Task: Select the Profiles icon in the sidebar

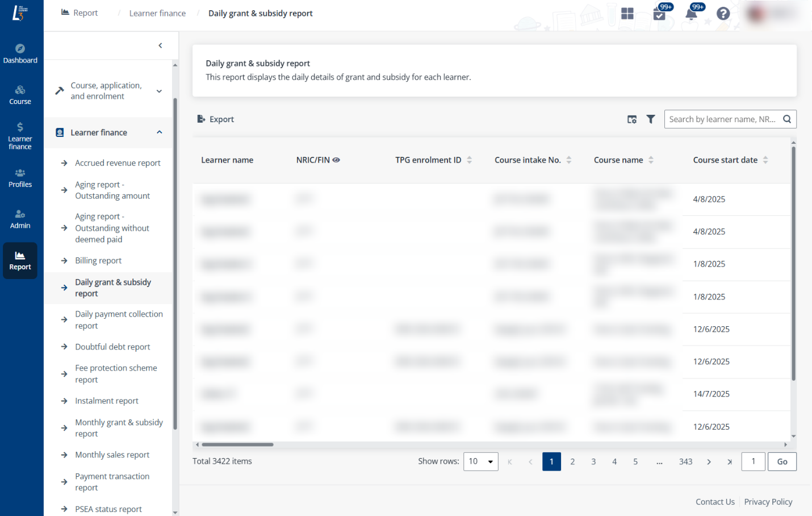Action: (x=20, y=177)
